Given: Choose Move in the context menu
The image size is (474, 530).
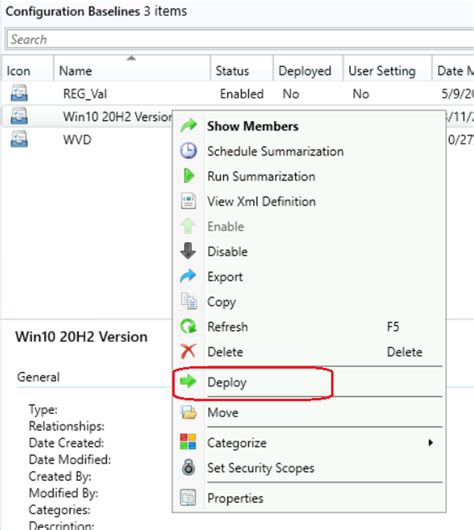Looking at the screenshot, I should (223, 413).
